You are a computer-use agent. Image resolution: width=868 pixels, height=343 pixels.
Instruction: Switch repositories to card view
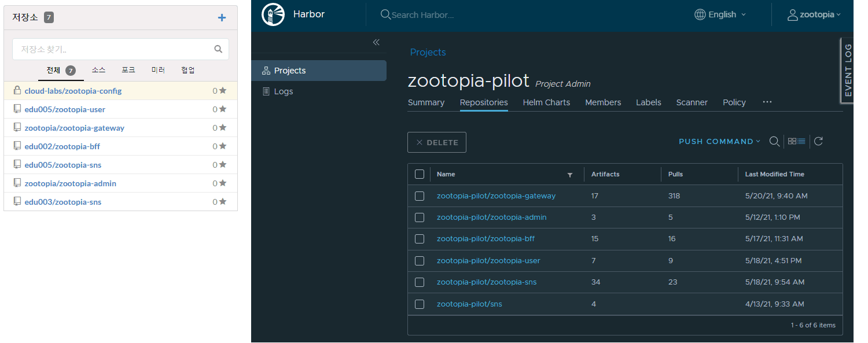click(x=792, y=141)
